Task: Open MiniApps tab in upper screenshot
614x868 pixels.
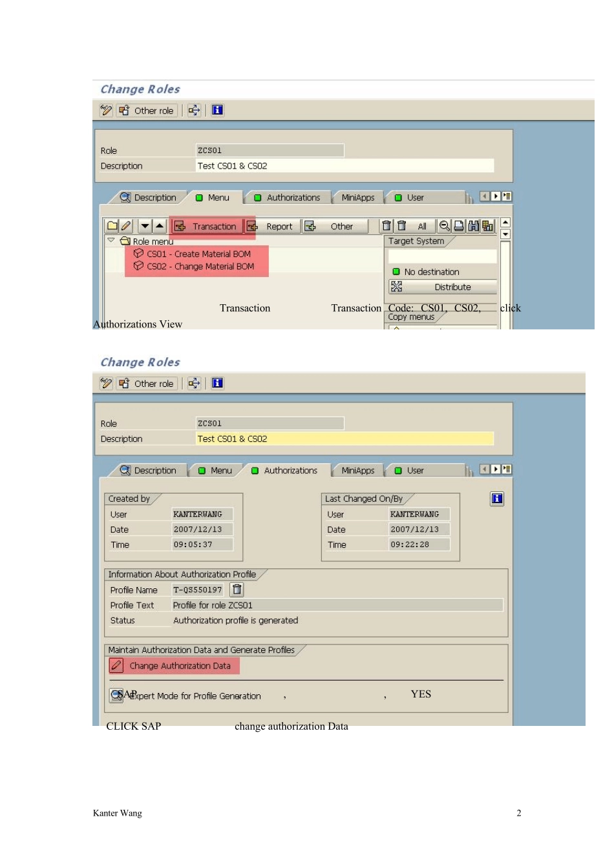Action: tap(358, 198)
